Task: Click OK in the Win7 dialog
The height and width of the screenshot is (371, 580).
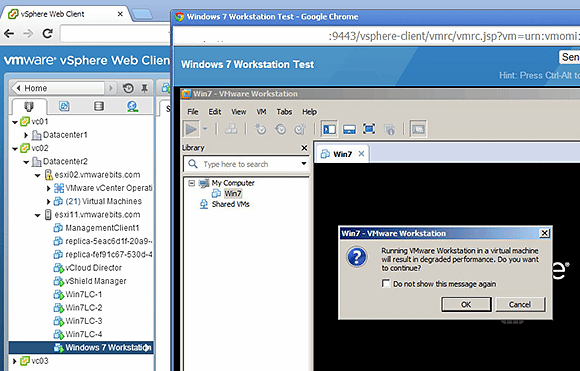Action: pos(466,304)
